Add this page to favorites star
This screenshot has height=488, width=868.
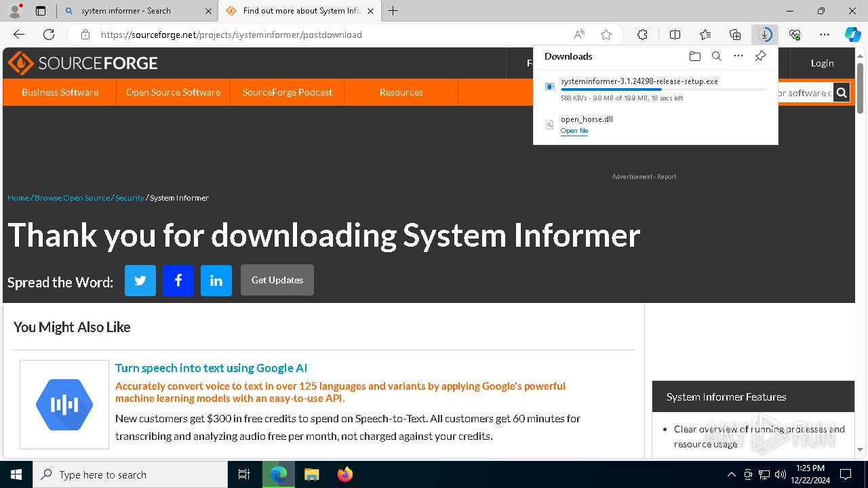[x=606, y=35]
